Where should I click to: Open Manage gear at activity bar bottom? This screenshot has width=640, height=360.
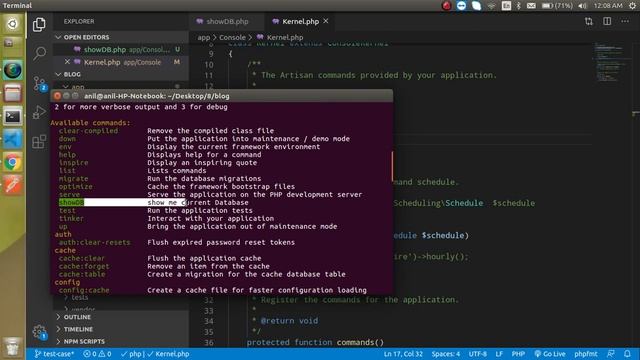tap(39, 332)
